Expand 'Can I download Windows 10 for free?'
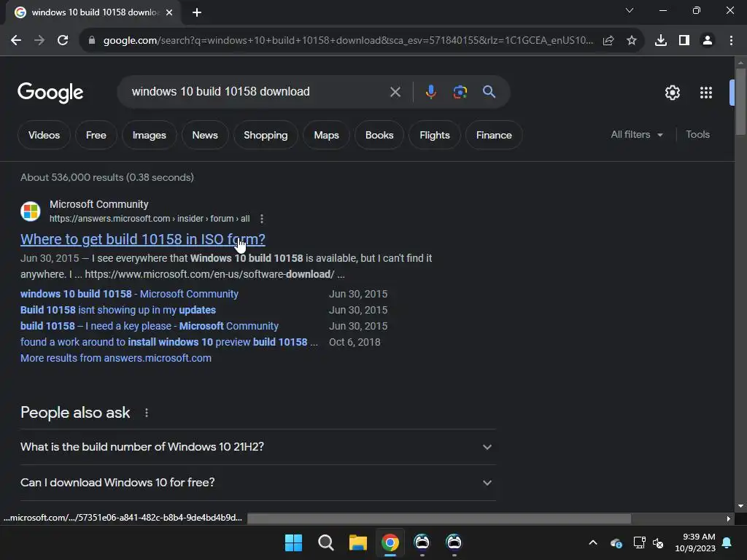 click(x=258, y=483)
